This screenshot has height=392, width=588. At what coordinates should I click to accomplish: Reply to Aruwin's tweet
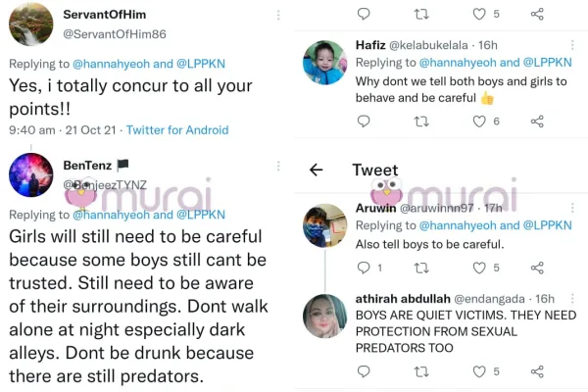[364, 268]
